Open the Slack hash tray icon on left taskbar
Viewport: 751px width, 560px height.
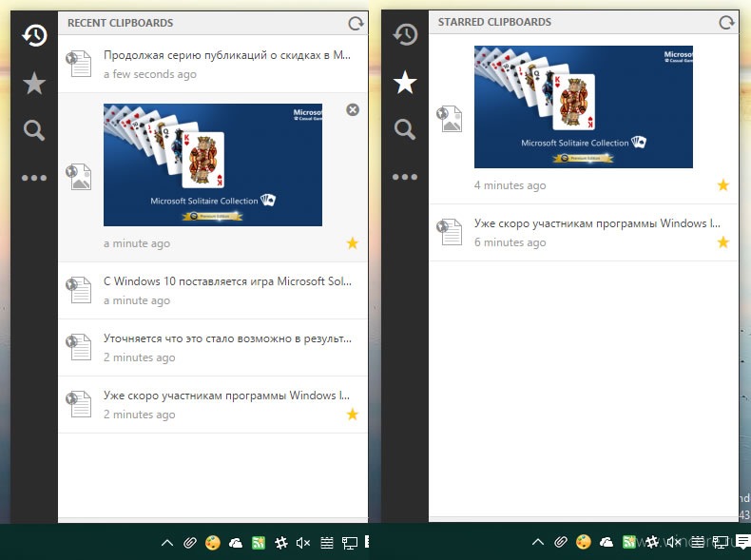click(x=281, y=542)
